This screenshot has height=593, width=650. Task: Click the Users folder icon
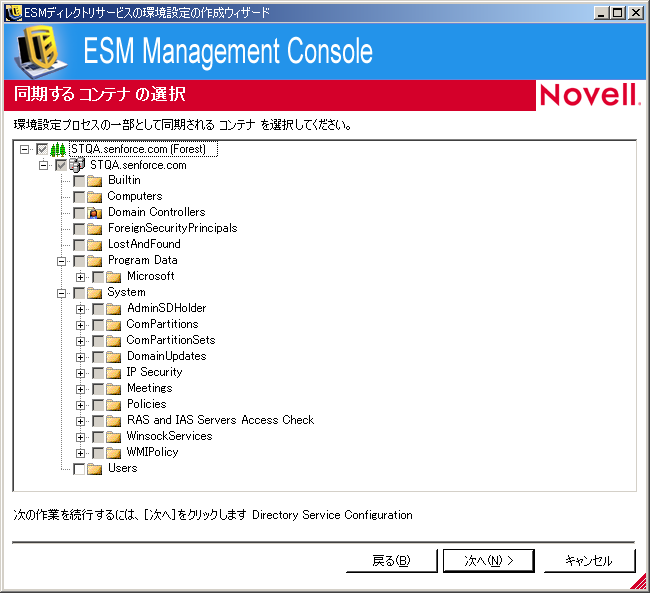95,469
